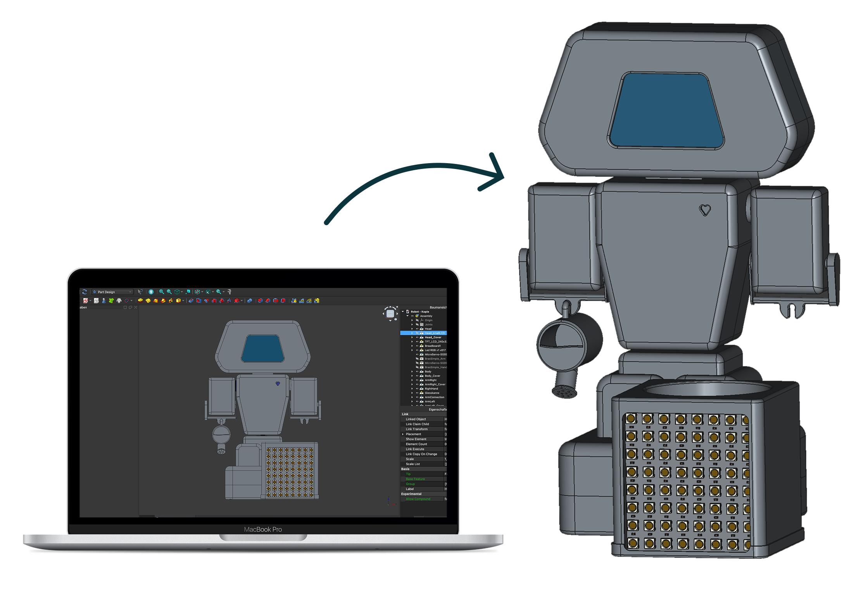
Task: Select the yellow Pad tool
Action: click(x=140, y=301)
